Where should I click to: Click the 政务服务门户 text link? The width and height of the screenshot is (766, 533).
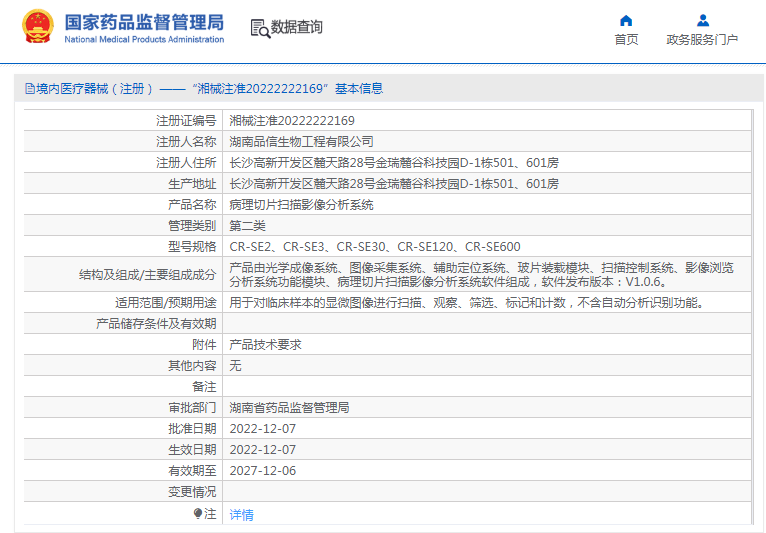(x=702, y=40)
